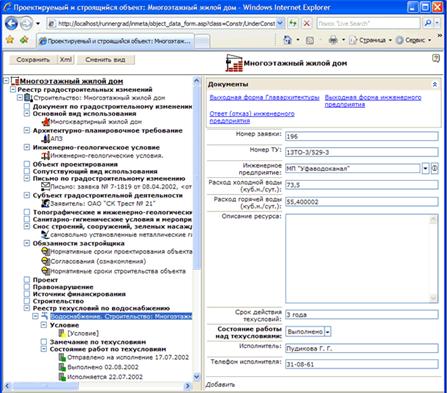
Task: Go back with the browser Back arrow
Action: pyautogui.click(x=11, y=23)
